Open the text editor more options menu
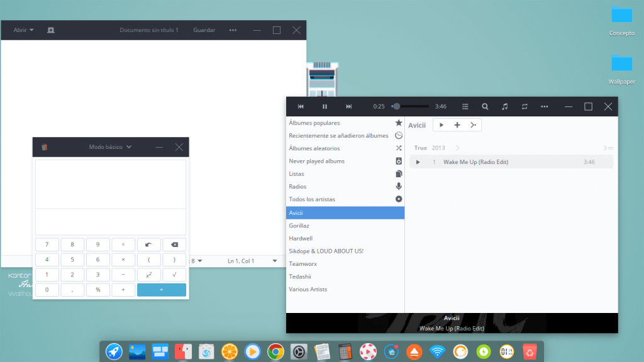 [x=233, y=30]
